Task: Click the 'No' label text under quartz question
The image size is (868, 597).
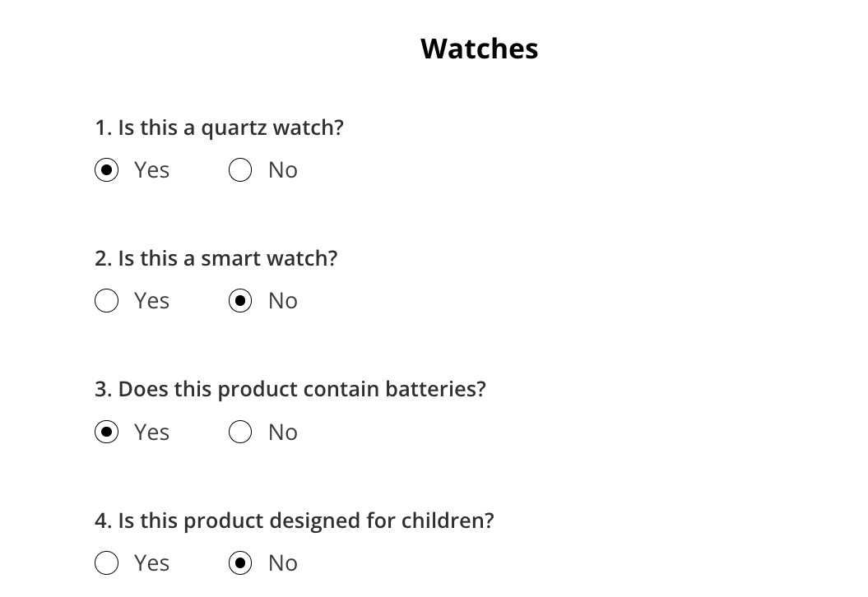Action: (x=283, y=170)
